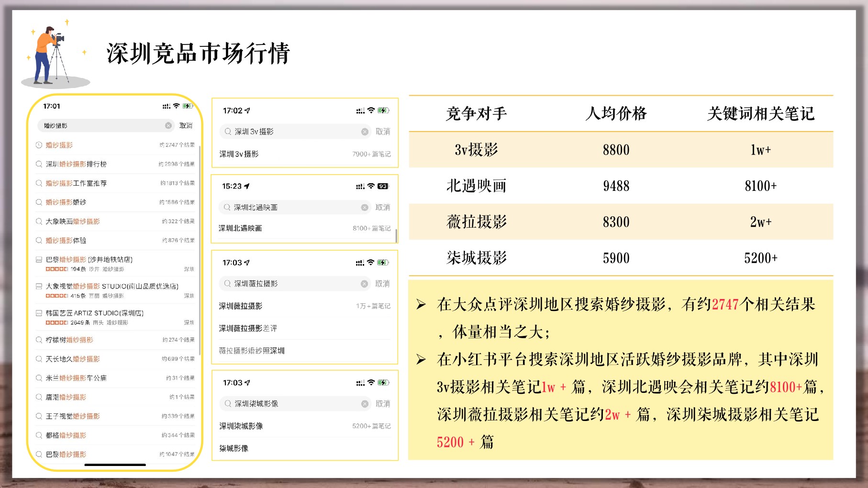Tap the clear icon in the 深圳柒城影像 search field
The width and height of the screenshot is (868, 488).
pos(363,404)
